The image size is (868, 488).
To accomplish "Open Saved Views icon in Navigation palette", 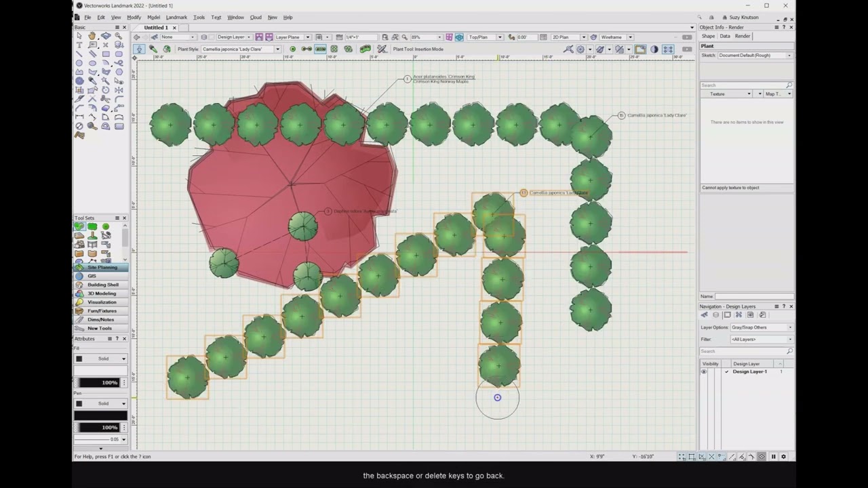I will coord(751,315).
